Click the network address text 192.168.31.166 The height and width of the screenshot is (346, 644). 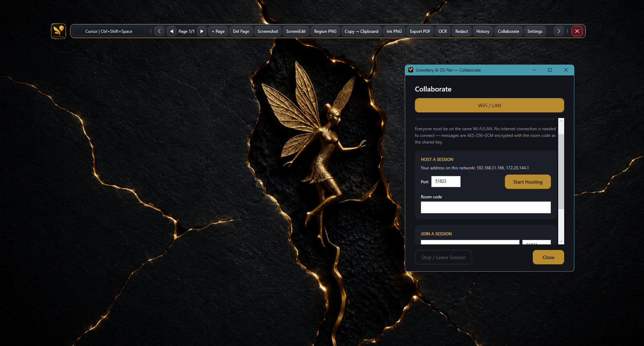[x=490, y=168]
